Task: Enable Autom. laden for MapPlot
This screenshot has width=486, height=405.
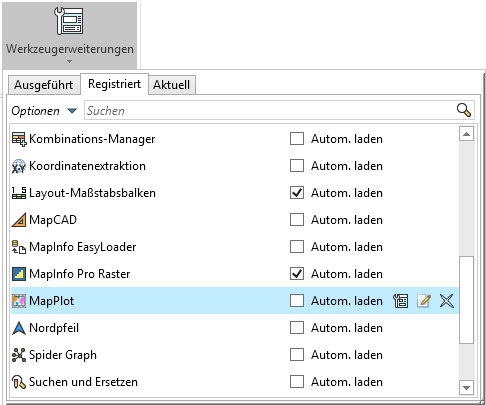Action: pyautogui.click(x=297, y=301)
